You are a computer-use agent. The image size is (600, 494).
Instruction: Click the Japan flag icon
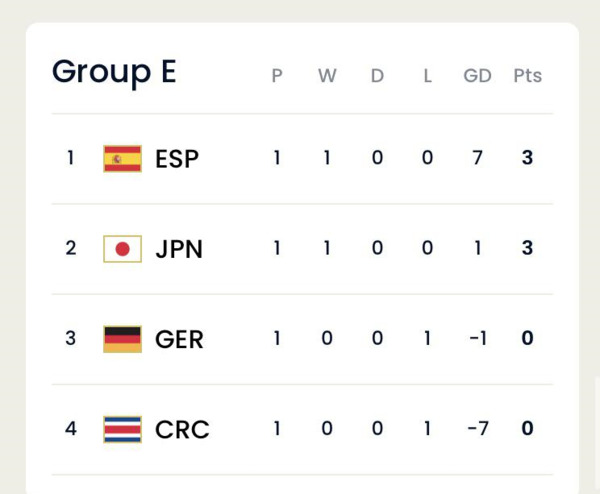122,249
